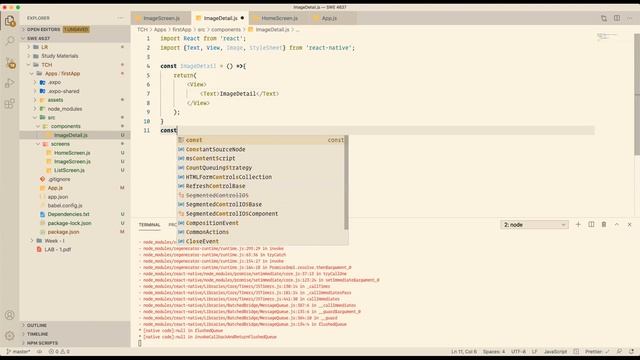
Task: Choose the CountQueuingStrategy suggestion
Action: (261, 168)
